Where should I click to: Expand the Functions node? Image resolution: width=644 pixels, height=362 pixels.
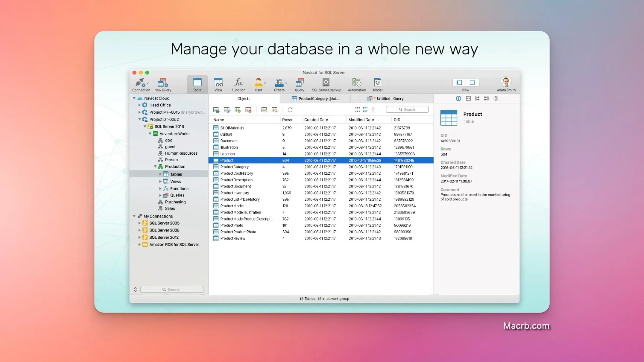coord(160,189)
